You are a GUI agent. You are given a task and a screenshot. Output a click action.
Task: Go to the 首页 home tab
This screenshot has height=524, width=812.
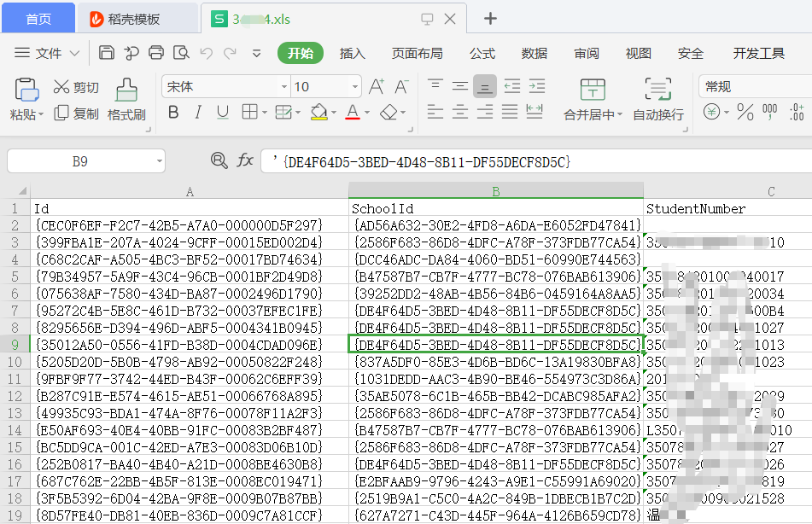[x=38, y=19]
